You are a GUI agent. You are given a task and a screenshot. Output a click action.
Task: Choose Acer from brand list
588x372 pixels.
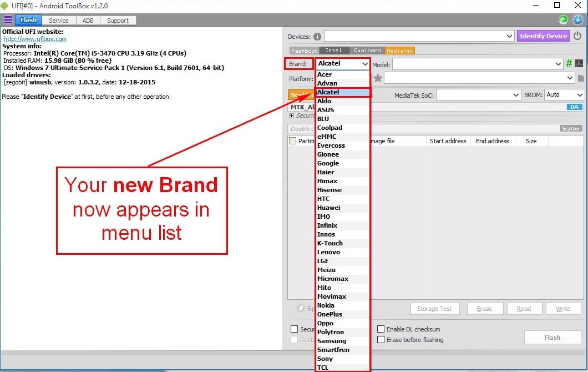pos(343,74)
